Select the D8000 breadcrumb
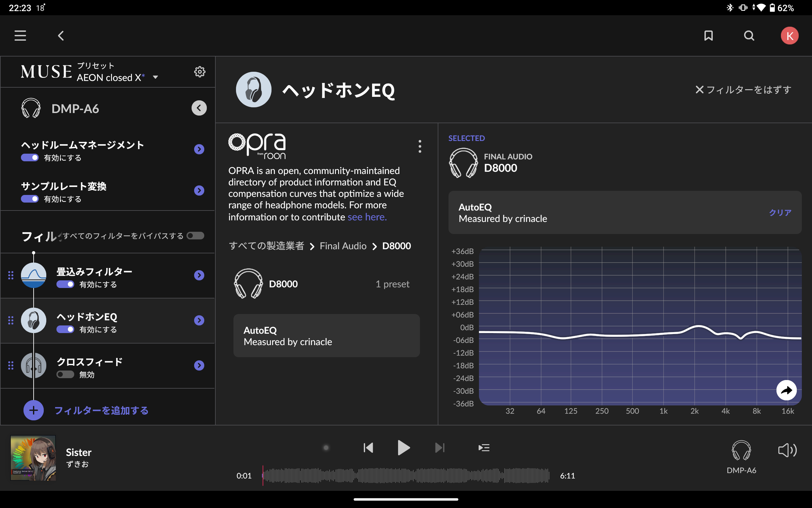The width and height of the screenshot is (812, 508). click(396, 246)
